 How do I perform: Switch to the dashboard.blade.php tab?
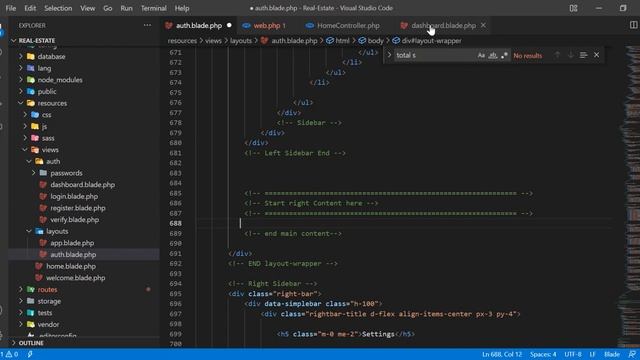coord(443,25)
